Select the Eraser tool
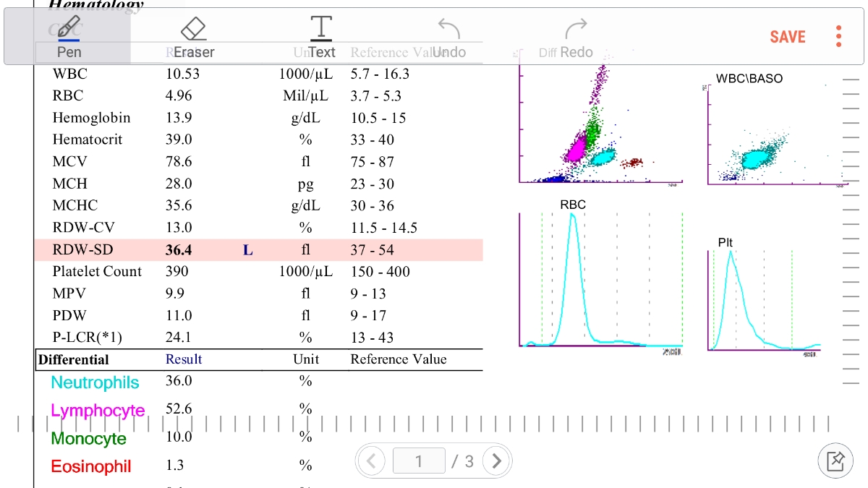 (x=194, y=36)
